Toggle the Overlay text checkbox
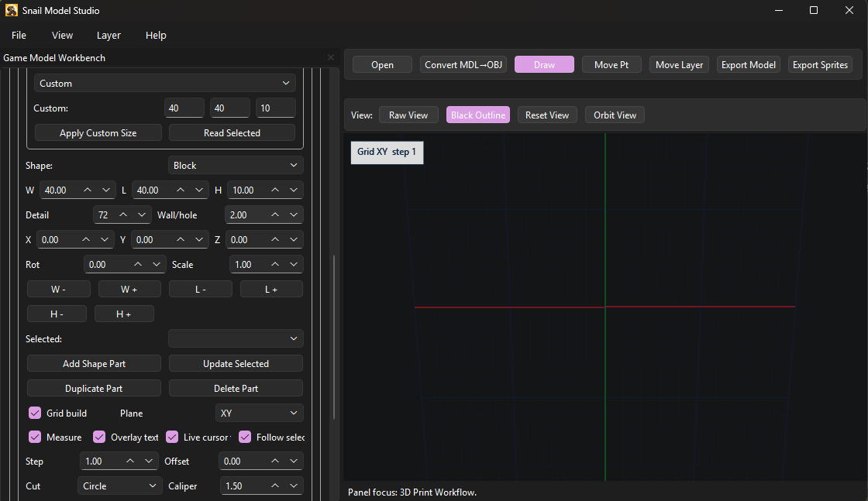The height and width of the screenshot is (501, 868). point(99,437)
